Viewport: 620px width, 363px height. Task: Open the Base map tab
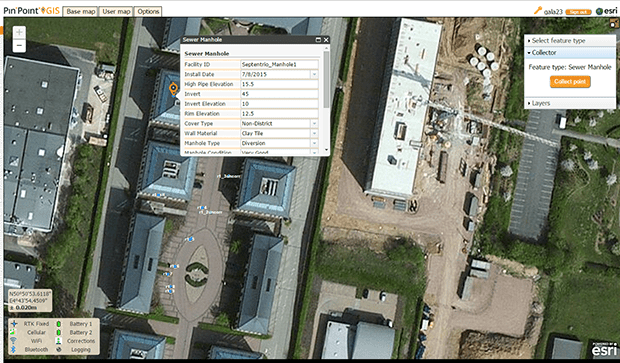point(81,11)
